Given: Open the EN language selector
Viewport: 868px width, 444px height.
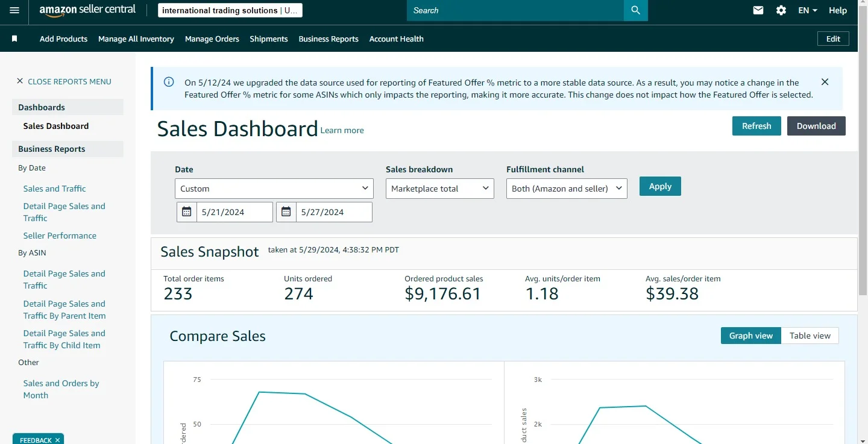Looking at the screenshot, I should click(x=807, y=10).
